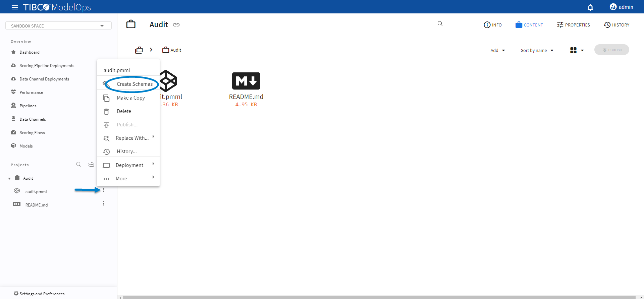Expand the Replace With submenu

click(x=128, y=138)
